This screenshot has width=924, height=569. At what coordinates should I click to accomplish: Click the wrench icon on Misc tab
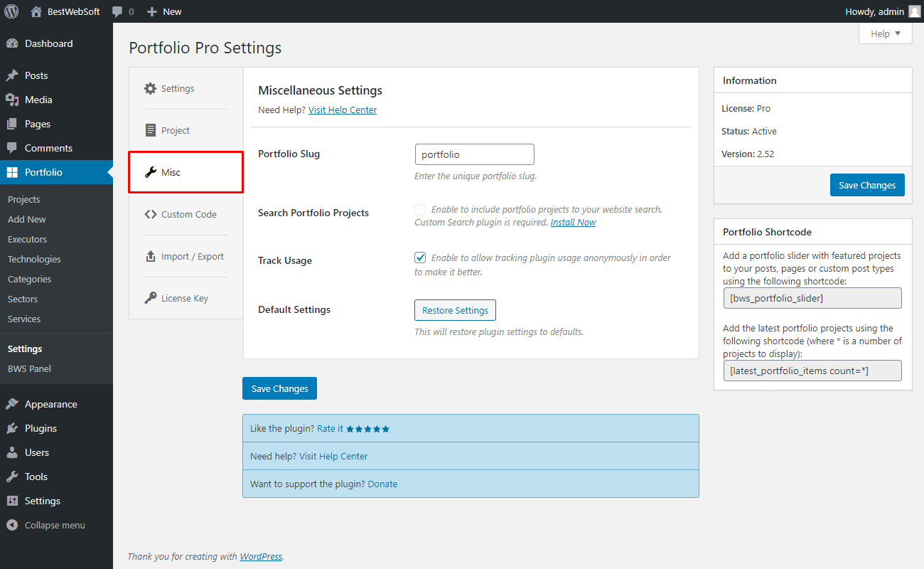point(150,172)
